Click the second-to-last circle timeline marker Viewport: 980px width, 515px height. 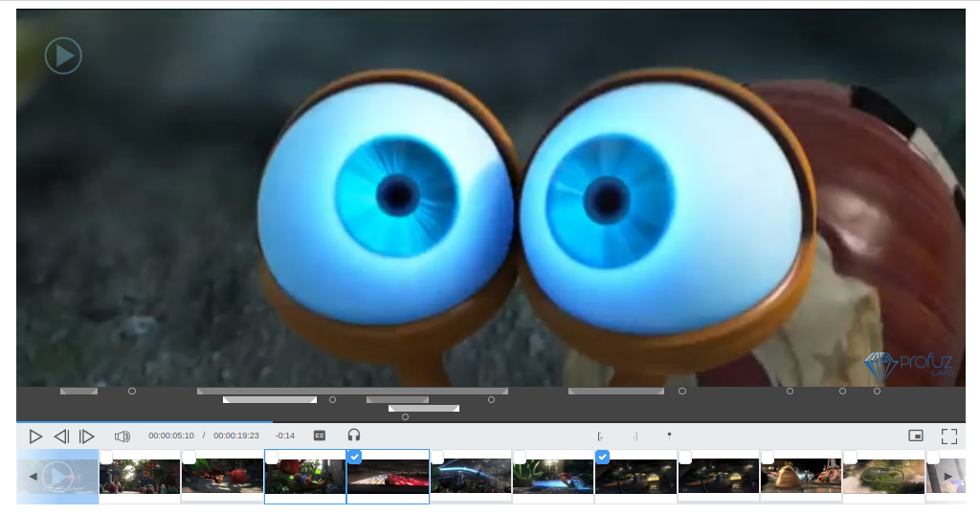pyautogui.click(x=842, y=392)
